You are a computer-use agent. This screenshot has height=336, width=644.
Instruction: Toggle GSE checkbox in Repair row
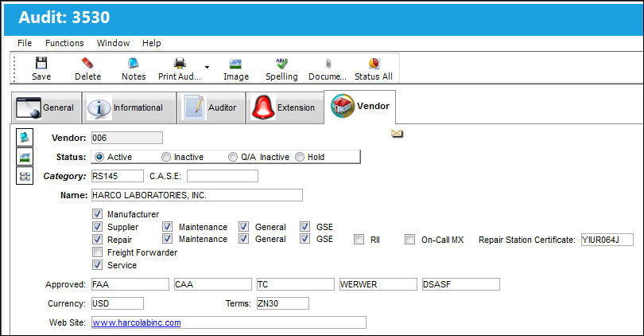click(x=305, y=239)
